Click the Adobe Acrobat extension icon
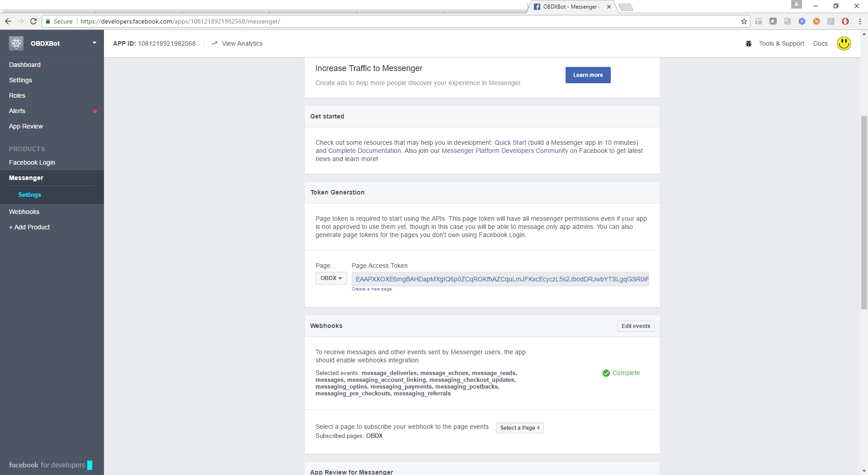868x475 pixels. point(831,21)
